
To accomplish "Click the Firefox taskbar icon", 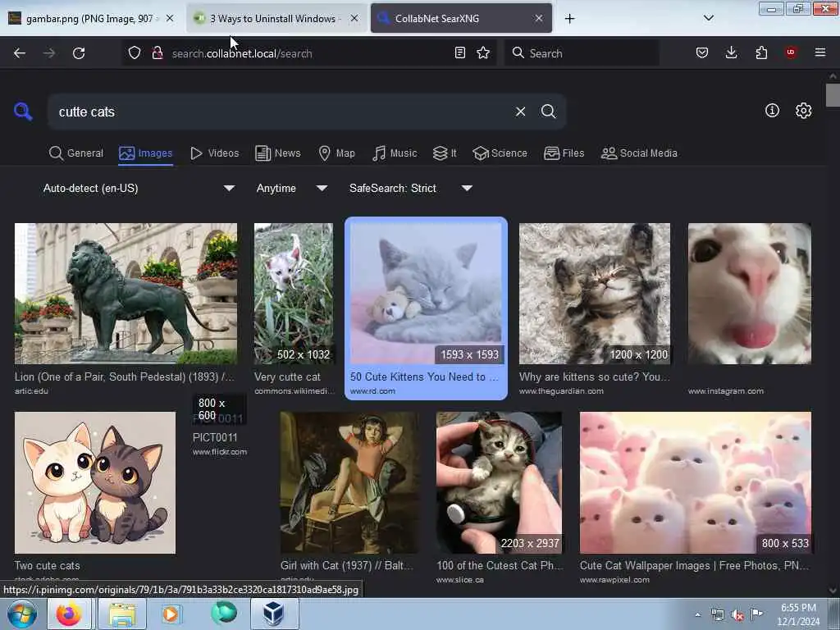I will [x=69, y=614].
